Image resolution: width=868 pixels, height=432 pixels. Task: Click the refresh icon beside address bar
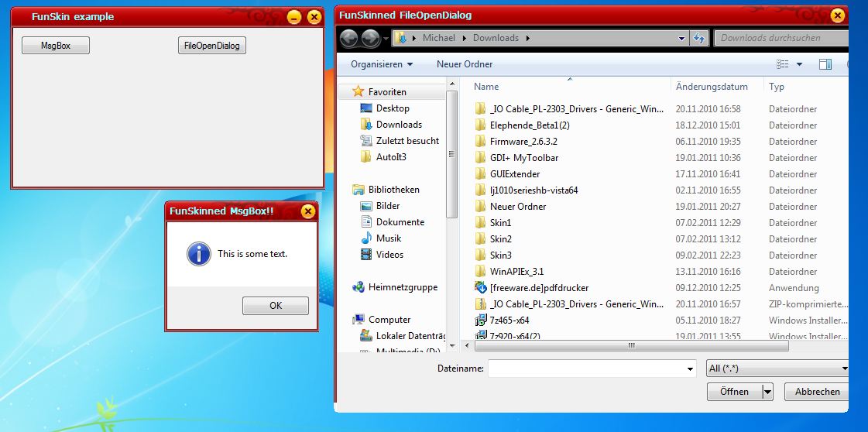699,38
